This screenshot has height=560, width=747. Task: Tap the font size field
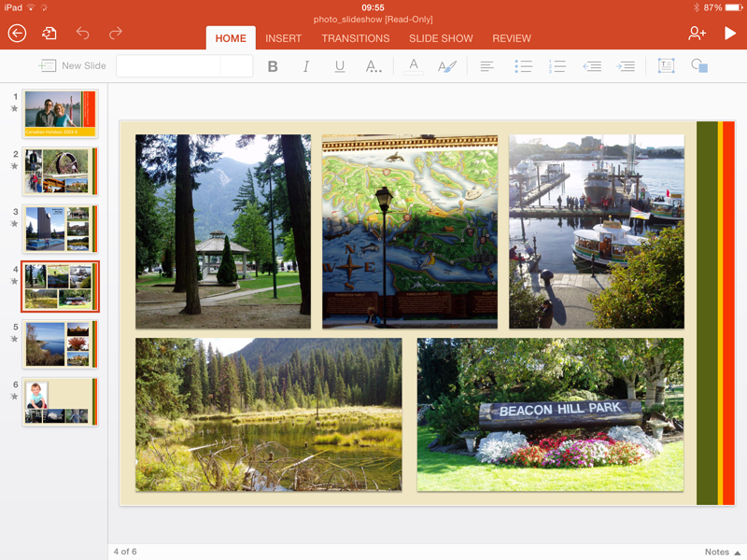point(236,65)
